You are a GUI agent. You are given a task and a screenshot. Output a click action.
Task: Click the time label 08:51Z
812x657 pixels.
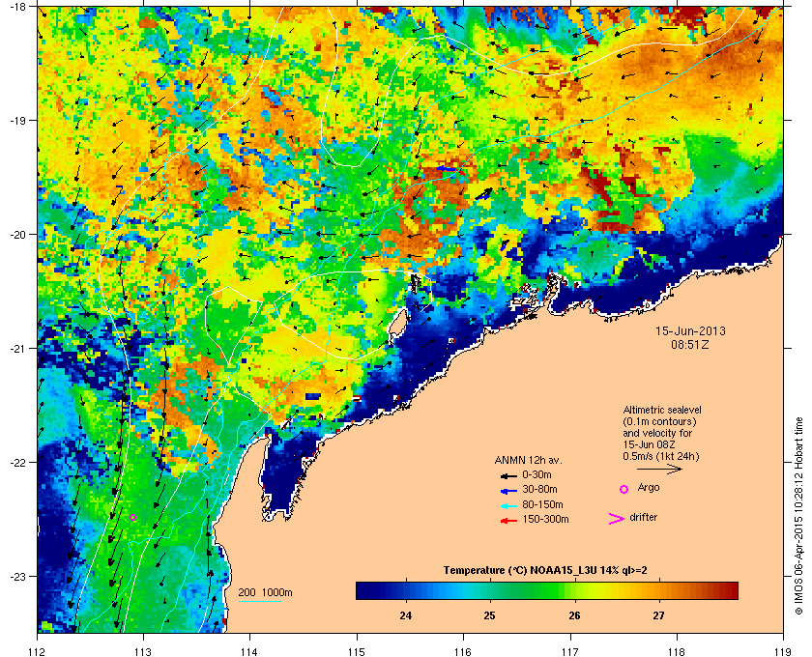[690, 344]
